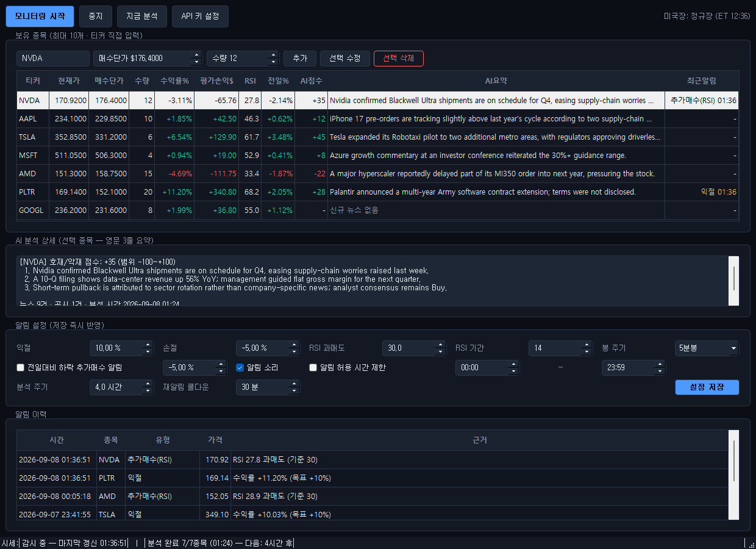Sort table by AI점수 column header

(311, 81)
